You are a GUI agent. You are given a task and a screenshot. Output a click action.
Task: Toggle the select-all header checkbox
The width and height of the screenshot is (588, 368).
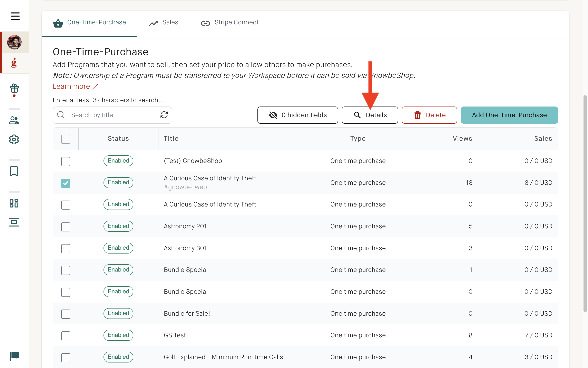click(x=66, y=139)
